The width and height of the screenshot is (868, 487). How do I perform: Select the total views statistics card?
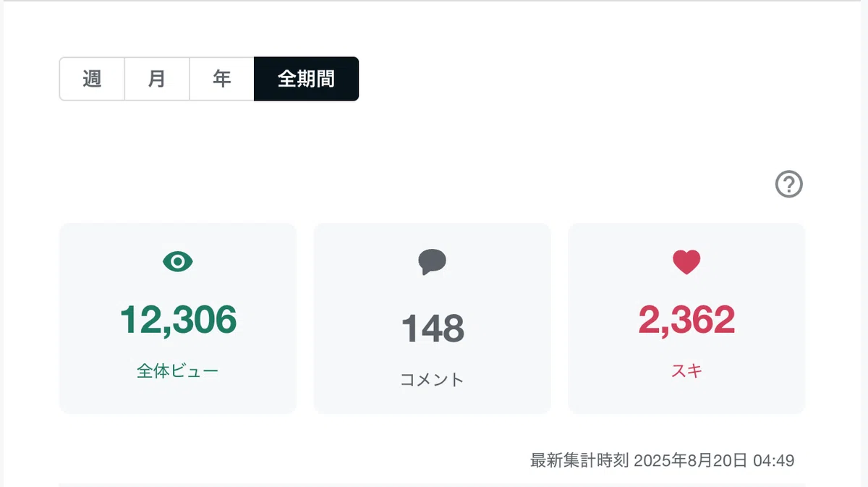tap(178, 318)
